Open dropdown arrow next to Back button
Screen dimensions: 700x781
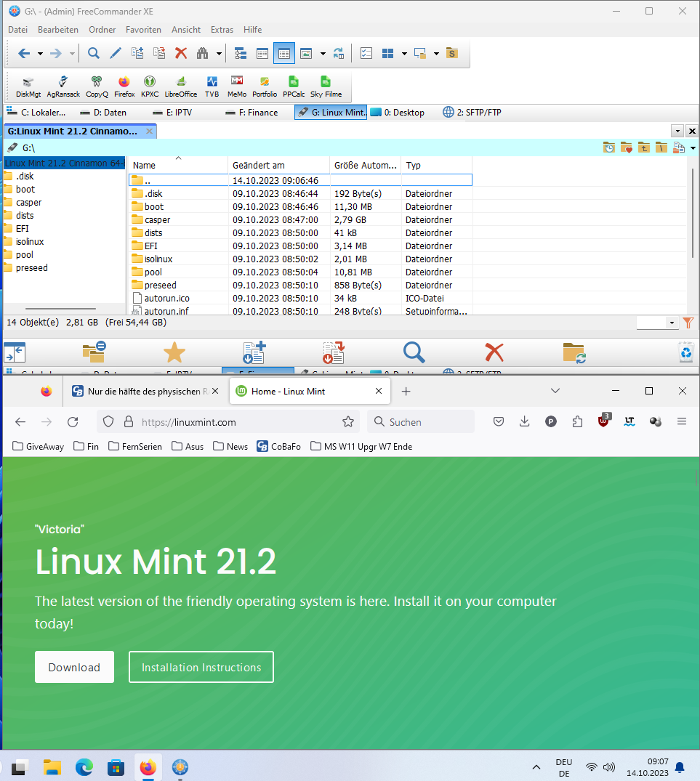(x=40, y=53)
